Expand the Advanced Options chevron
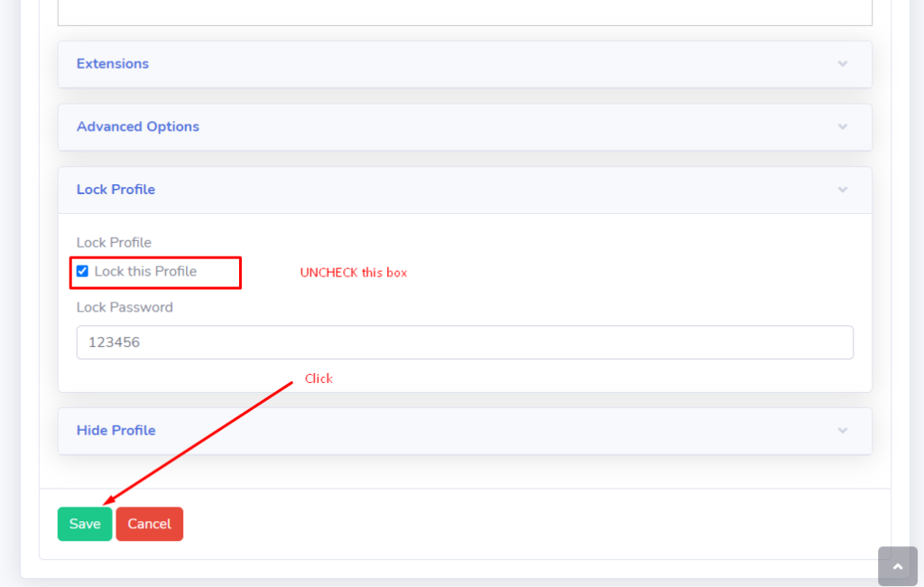924x587 pixels. click(x=843, y=126)
